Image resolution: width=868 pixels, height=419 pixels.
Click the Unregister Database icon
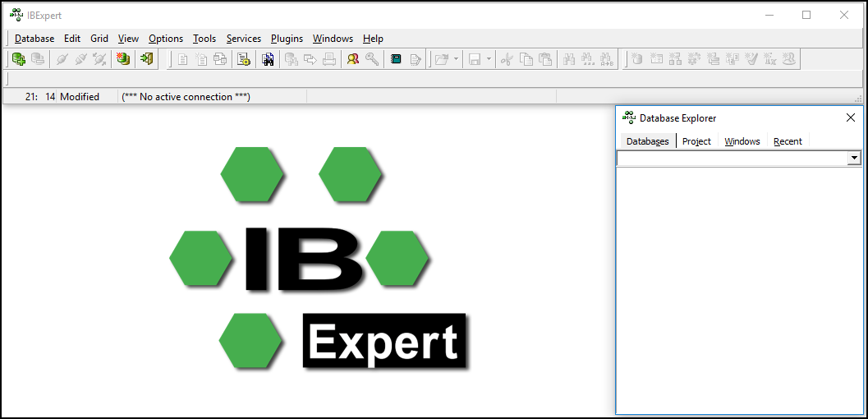coord(38,58)
